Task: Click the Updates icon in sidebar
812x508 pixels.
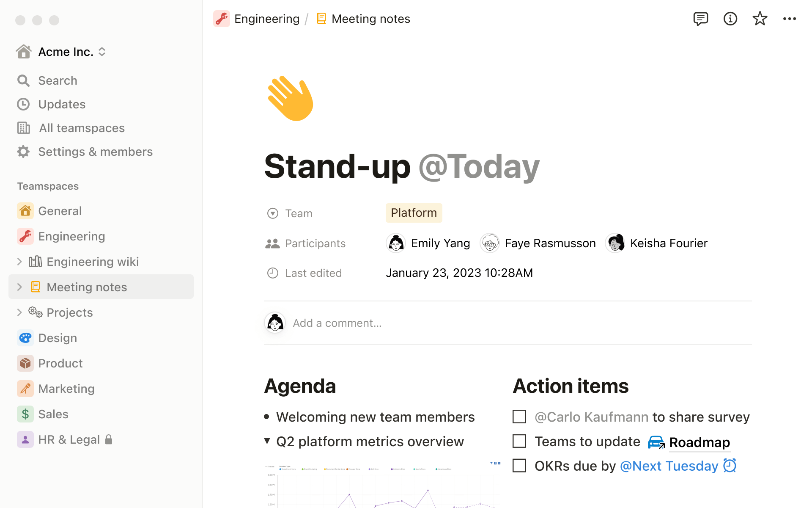Action: click(x=23, y=104)
